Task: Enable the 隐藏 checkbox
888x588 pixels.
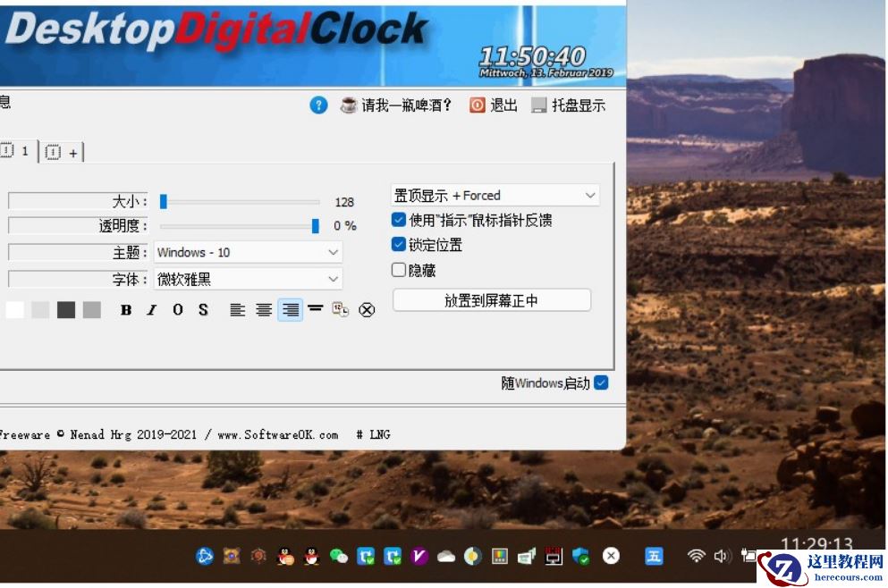Action: pyautogui.click(x=397, y=270)
